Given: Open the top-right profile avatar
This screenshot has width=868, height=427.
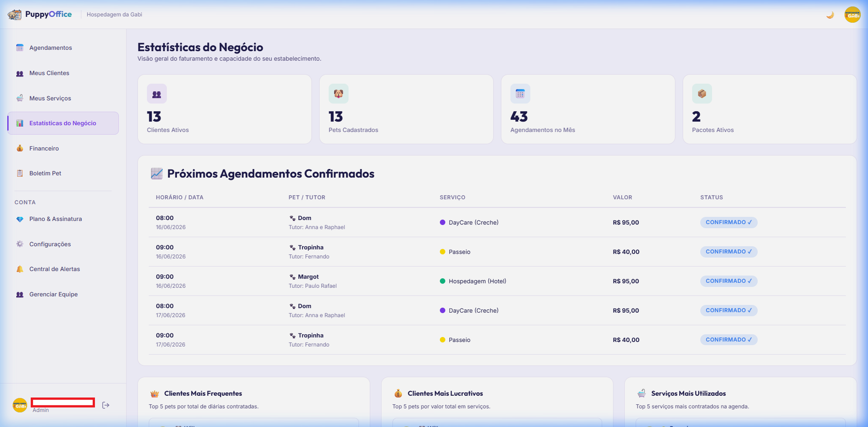Looking at the screenshot, I should (852, 15).
